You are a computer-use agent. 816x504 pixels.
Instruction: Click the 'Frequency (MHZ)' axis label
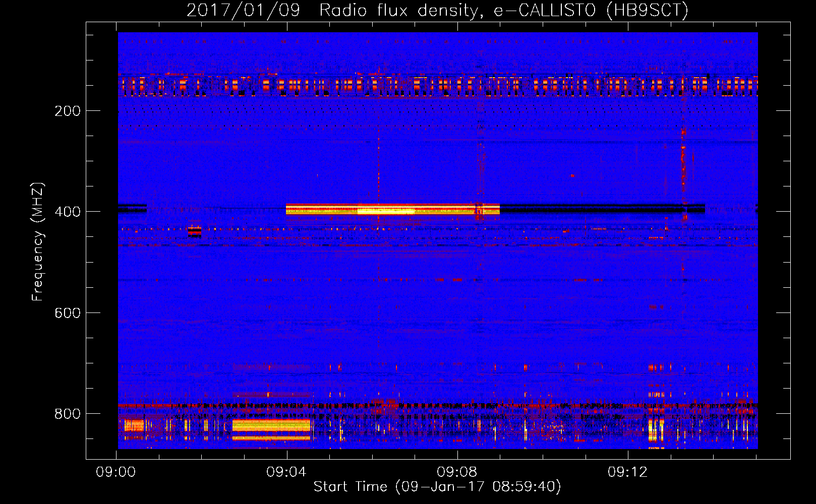pyautogui.click(x=37, y=242)
